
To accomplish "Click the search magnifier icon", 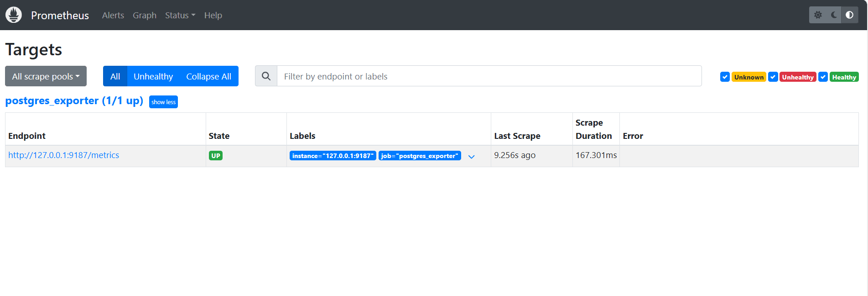I will coord(266,76).
